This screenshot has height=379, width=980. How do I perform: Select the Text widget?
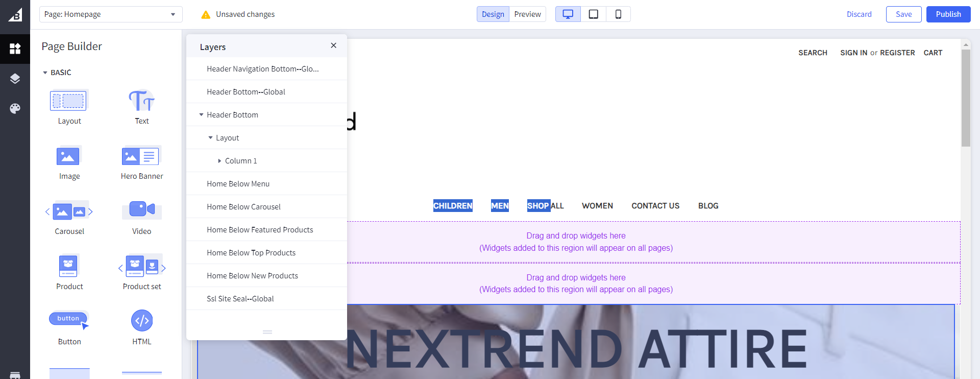[142, 107]
